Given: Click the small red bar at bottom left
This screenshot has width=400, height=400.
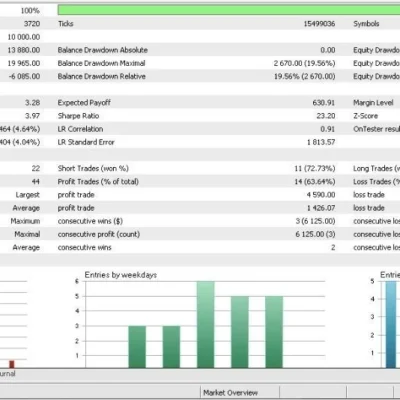Looking at the screenshot, I should pos(12,364).
